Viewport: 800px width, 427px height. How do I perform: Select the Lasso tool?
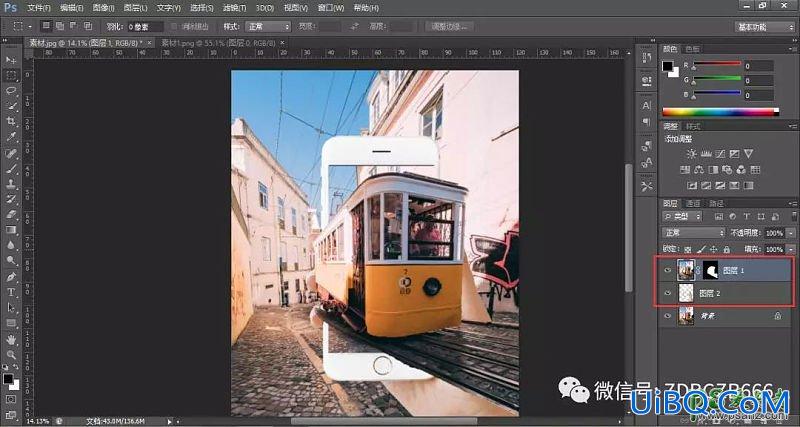click(11, 91)
